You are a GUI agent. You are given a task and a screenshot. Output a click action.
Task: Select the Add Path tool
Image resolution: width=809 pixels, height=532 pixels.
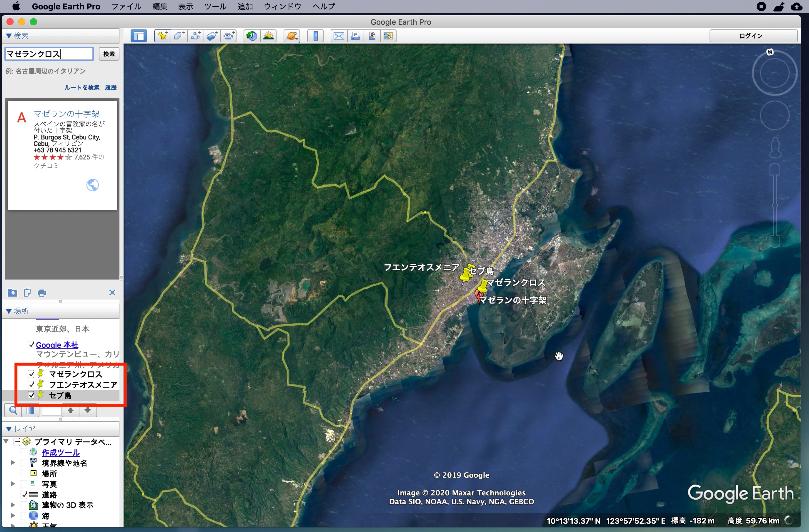pyautogui.click(x=196, y=36)
